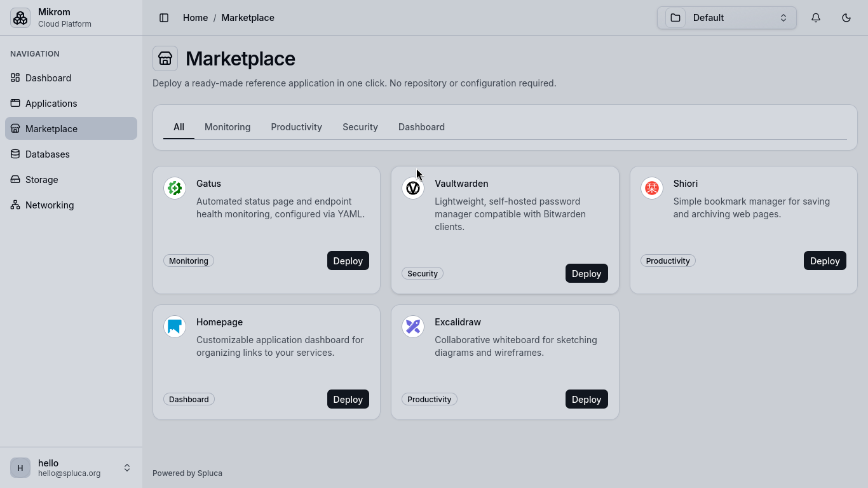Click the Monitoring tag on Gatus card

(x=189, y=261)
